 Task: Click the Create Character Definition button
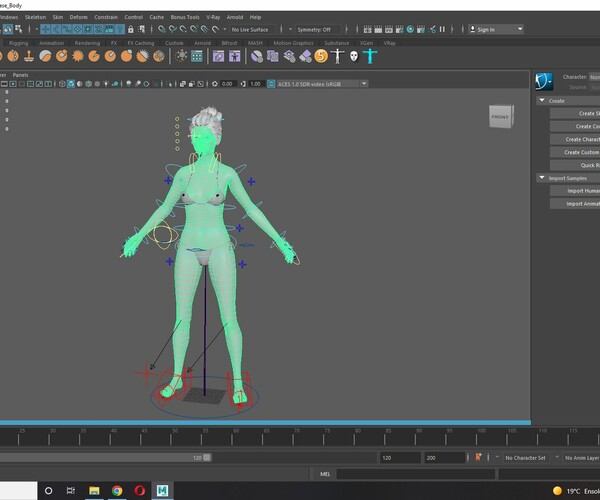[x=575, y=139]
